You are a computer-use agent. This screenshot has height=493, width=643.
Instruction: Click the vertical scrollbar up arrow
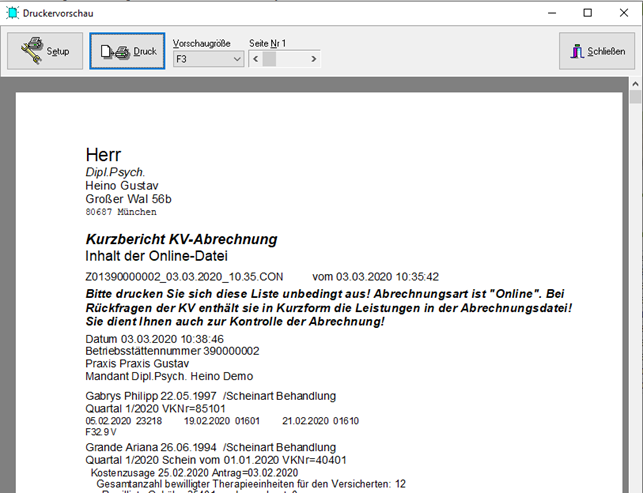[635, 84]
